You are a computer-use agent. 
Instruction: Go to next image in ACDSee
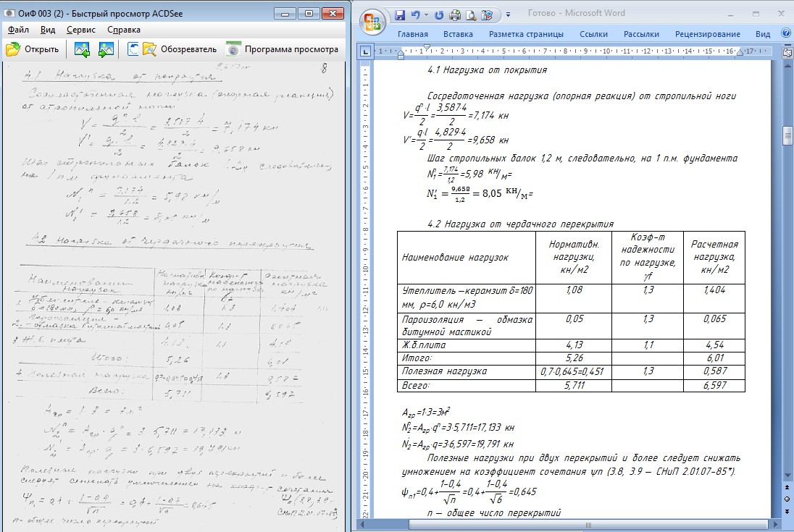click(x=106, y=49)
